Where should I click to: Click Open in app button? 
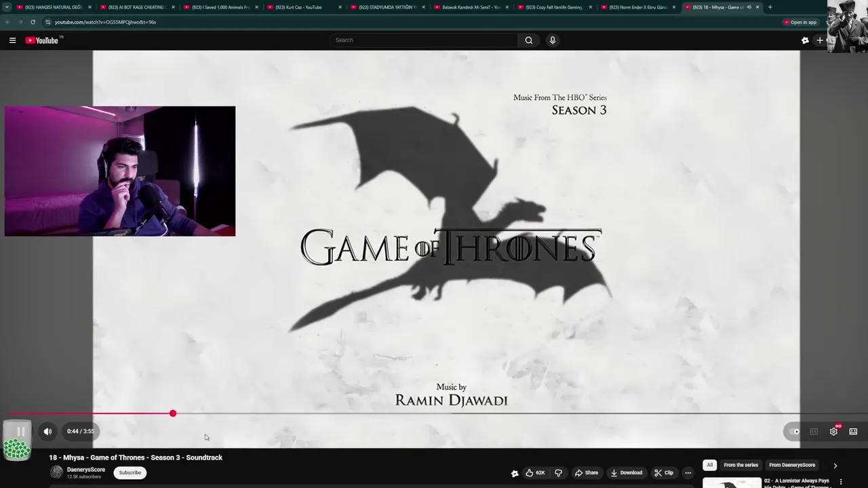tap(800, 22)
